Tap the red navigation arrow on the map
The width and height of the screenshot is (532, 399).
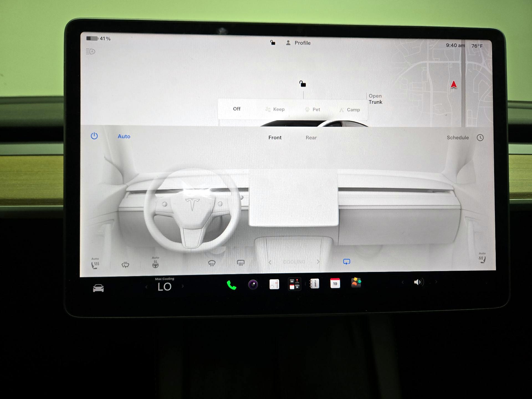pos(454,84)
